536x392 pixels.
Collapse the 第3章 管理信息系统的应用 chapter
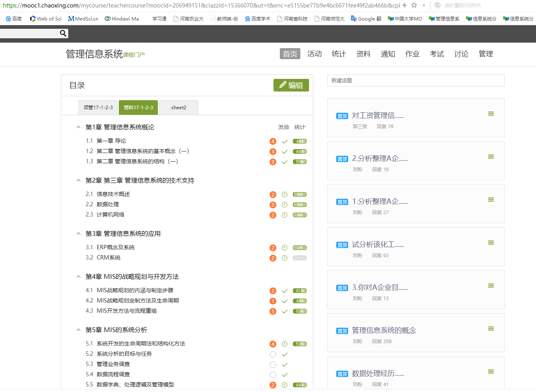coord(79,233)
